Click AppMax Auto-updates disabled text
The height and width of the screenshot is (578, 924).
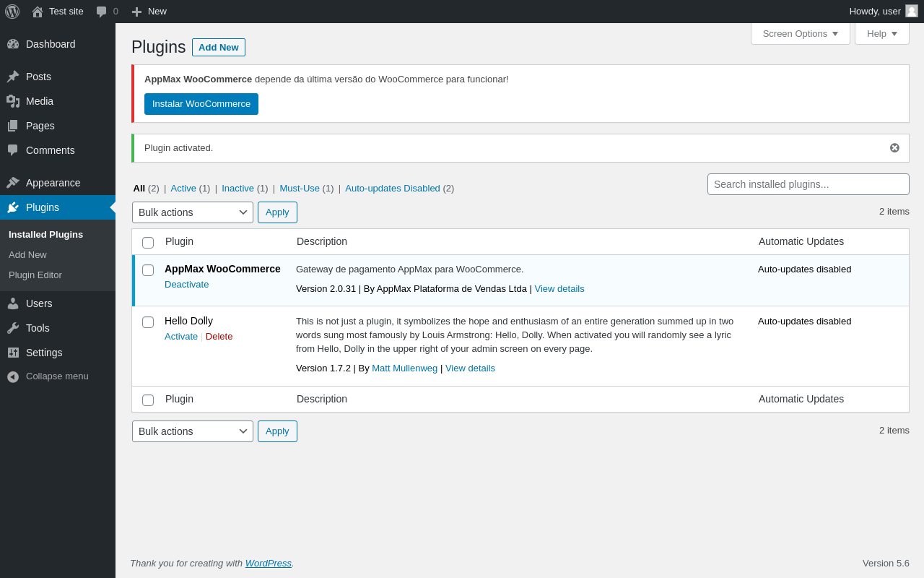805,269
